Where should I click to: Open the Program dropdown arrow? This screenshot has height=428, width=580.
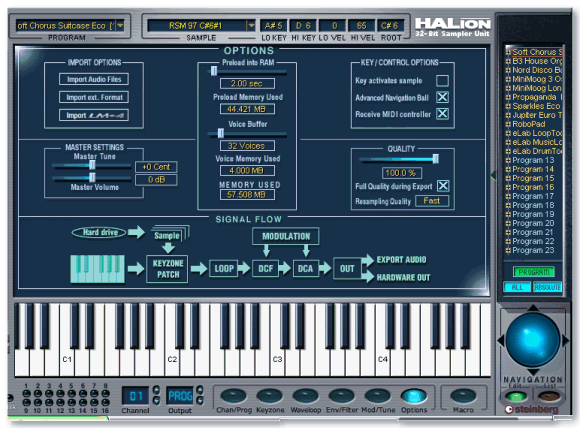click(x=120, y=26)
